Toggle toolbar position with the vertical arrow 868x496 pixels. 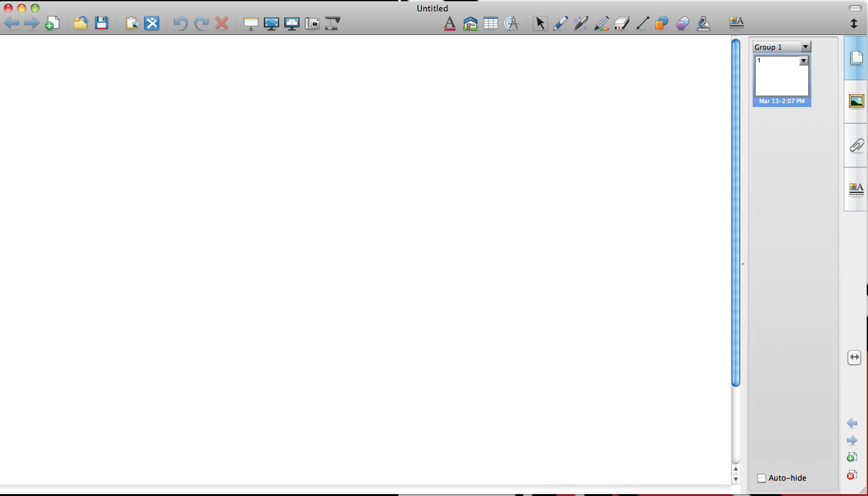[854, 24]
